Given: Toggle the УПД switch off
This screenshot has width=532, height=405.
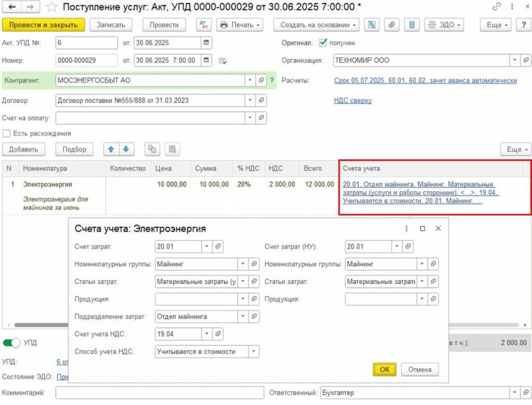Looking at the screenshot, I should (12, 343).
